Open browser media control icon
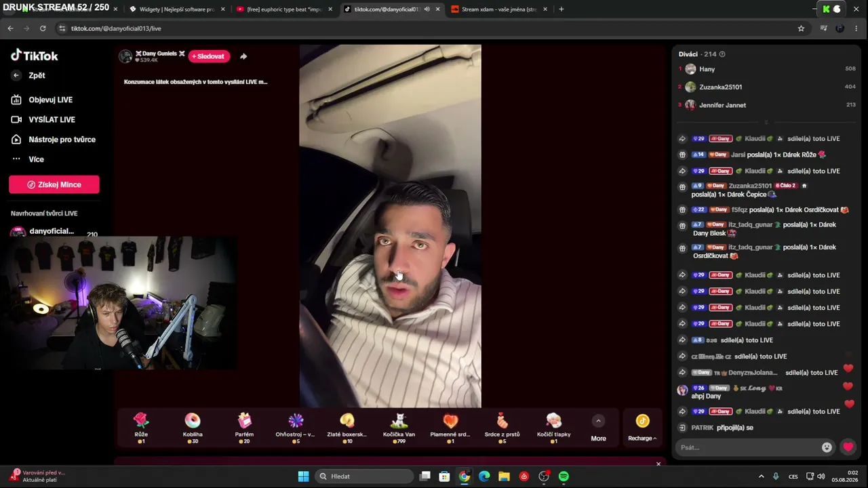 [x=823, y=28]
